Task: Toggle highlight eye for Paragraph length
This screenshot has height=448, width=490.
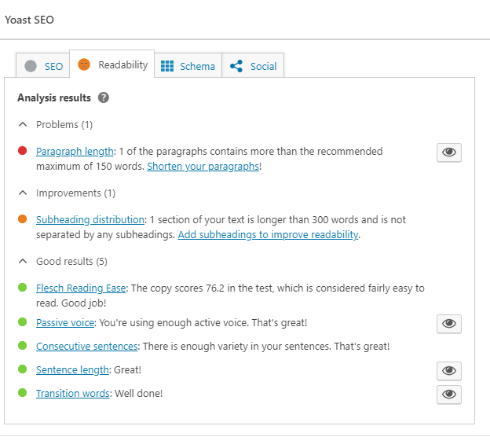Action: pyautogui.click(x=449, y=152)
